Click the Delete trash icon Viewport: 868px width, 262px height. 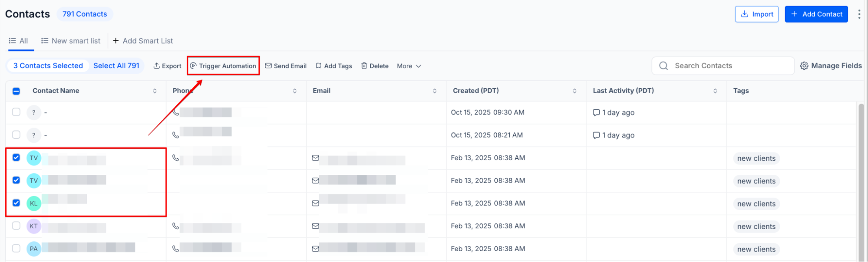tap(364, 66)
